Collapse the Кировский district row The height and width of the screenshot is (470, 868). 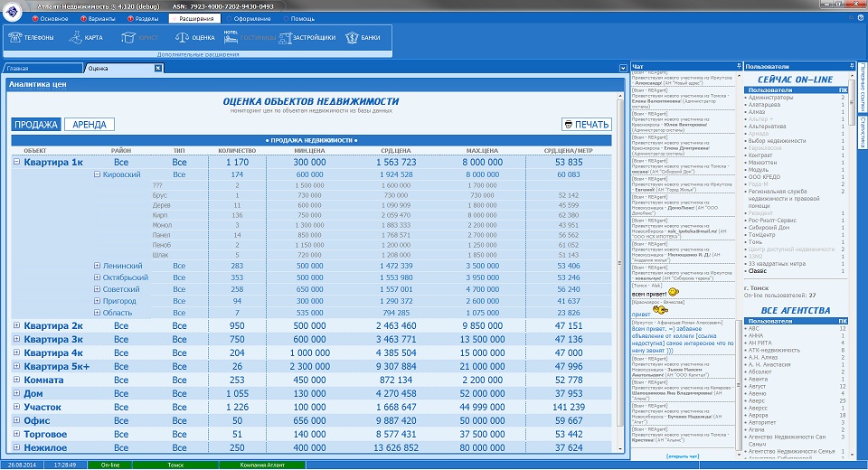tap(97, 174)
